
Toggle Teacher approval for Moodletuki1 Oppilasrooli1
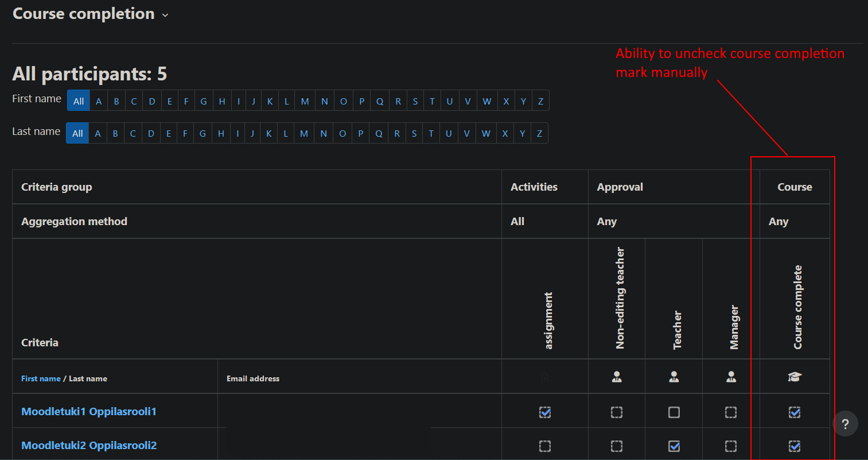(674, 412)
